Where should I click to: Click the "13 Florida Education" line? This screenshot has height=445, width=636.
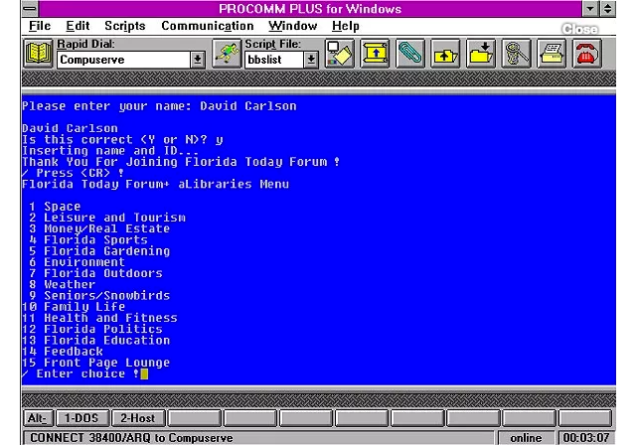click(x=96, y=340)
